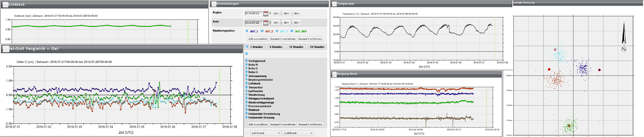Viewport: 644px width, 137px height.
Task: Toggle the Windrichtung checkbox
Action: point(246,94)
